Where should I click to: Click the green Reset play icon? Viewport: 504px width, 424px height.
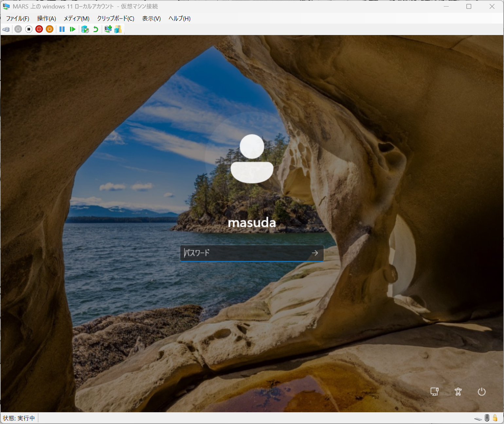(x=72, y=29)
